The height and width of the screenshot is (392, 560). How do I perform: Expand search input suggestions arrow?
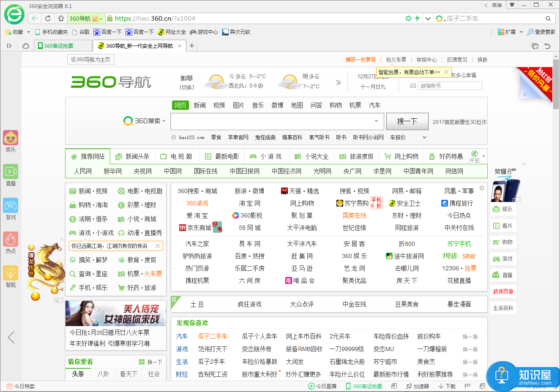pos(376,121)
